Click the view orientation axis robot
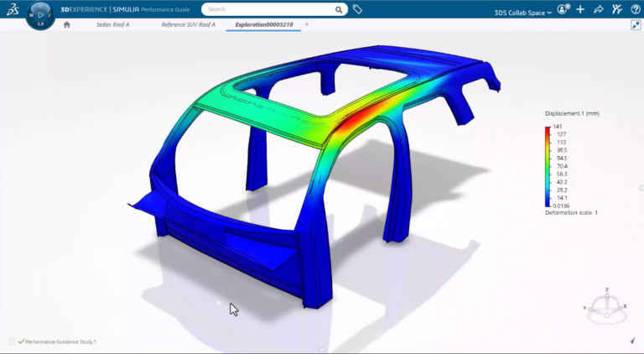This screenshot has width=644, height=354. tap(606, 306)
